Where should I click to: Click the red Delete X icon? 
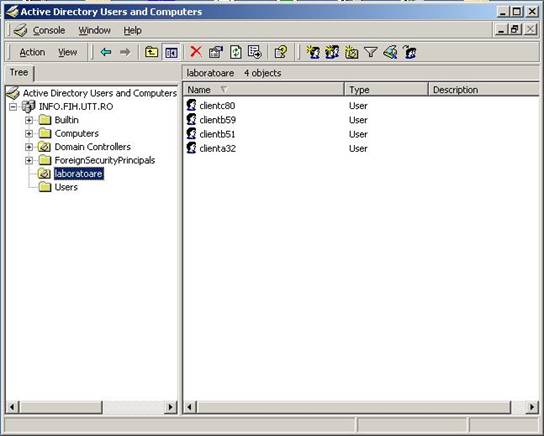pos(196,52)
